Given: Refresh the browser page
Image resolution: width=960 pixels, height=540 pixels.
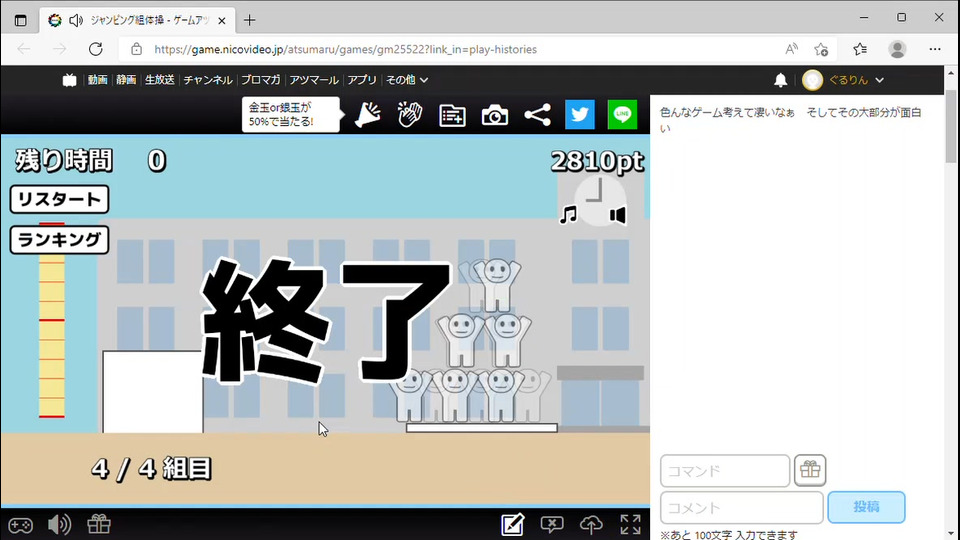Looking at the screenshot, I should click(x=96, y=49).
